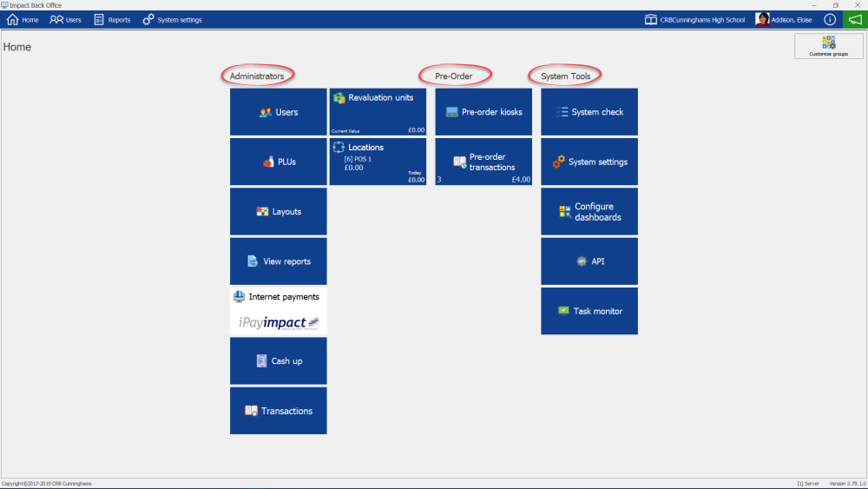Open the Task monitor tile
The height and width of the screenshot is (489, 868).
(x=589, y=311)
